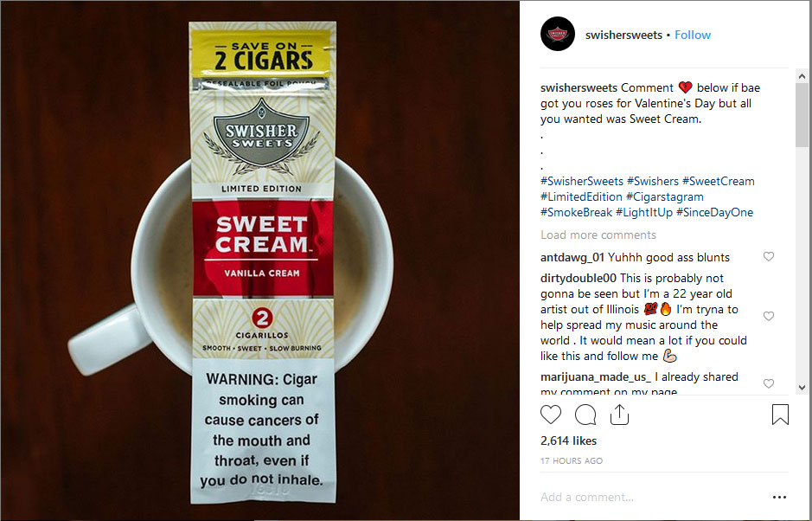Image resolution: width=812 pixels, height=521 pixels.
Task: Like antdawg_01's comment
Action: (769, 256)
